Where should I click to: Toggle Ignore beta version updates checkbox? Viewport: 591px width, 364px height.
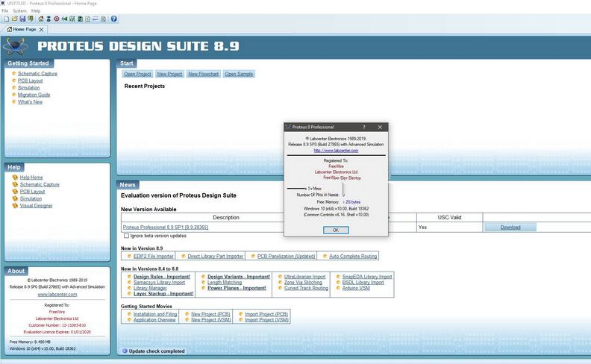tap(126, 236)
